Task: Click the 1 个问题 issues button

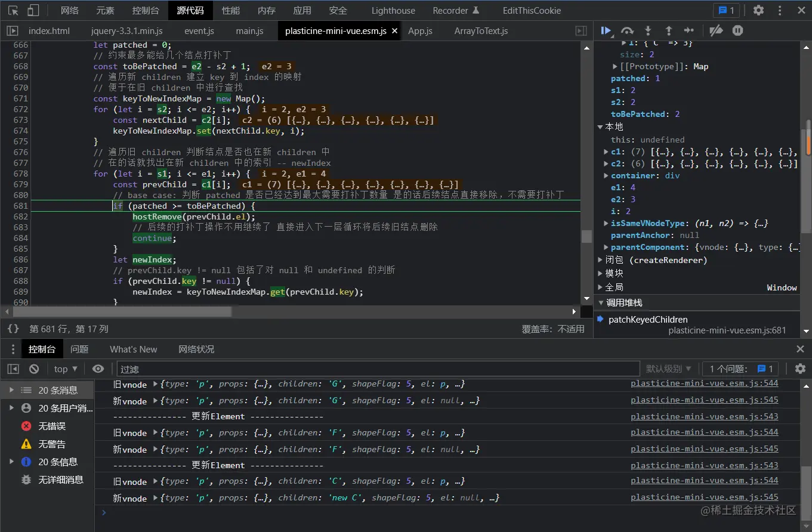Action: coord(741,369)
